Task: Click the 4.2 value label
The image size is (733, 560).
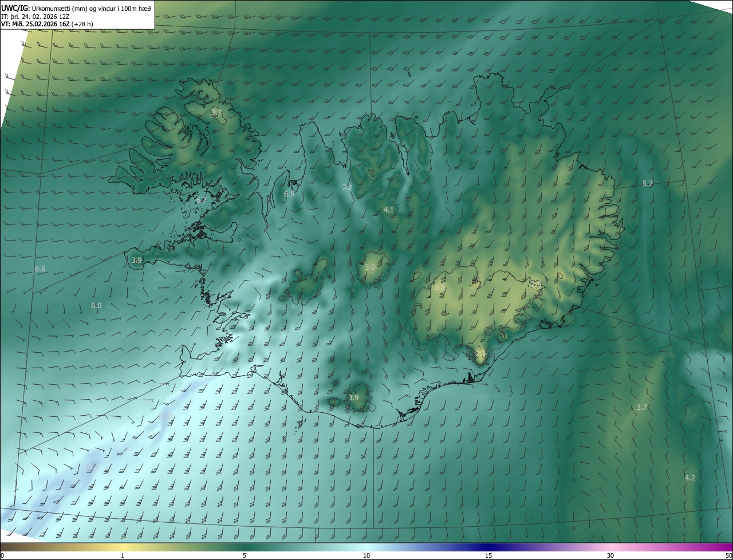Action: point(690,478)
